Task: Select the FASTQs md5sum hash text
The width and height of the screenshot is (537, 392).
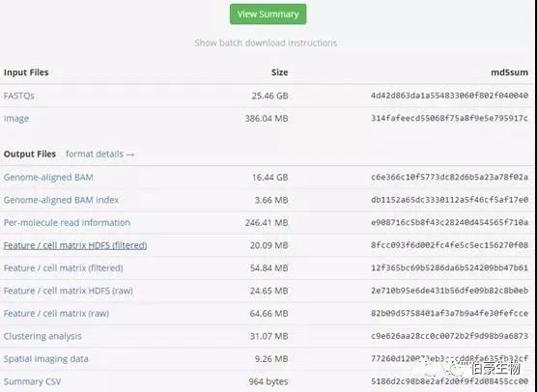Action: pos(449,96)
